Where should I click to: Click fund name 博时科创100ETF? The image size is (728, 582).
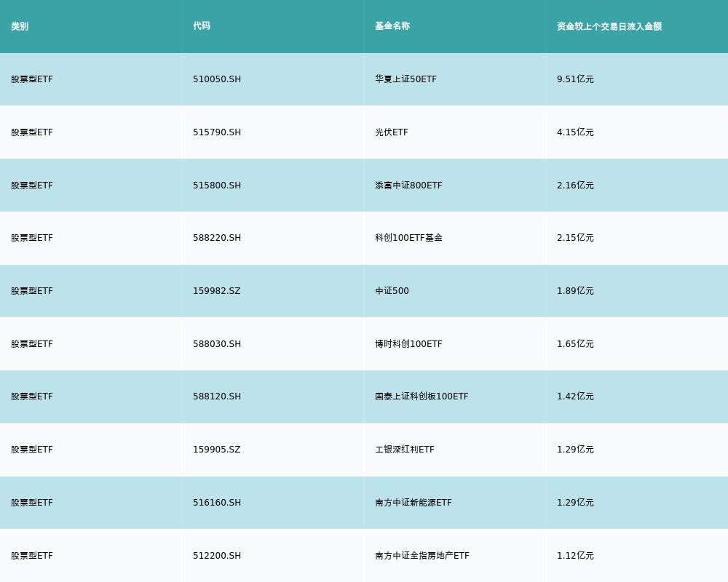coord(408,344)
